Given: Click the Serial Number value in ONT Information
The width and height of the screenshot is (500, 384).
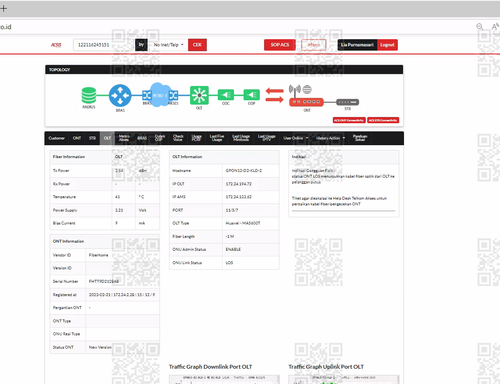Looking at the screenshot, I should (104, 281).
